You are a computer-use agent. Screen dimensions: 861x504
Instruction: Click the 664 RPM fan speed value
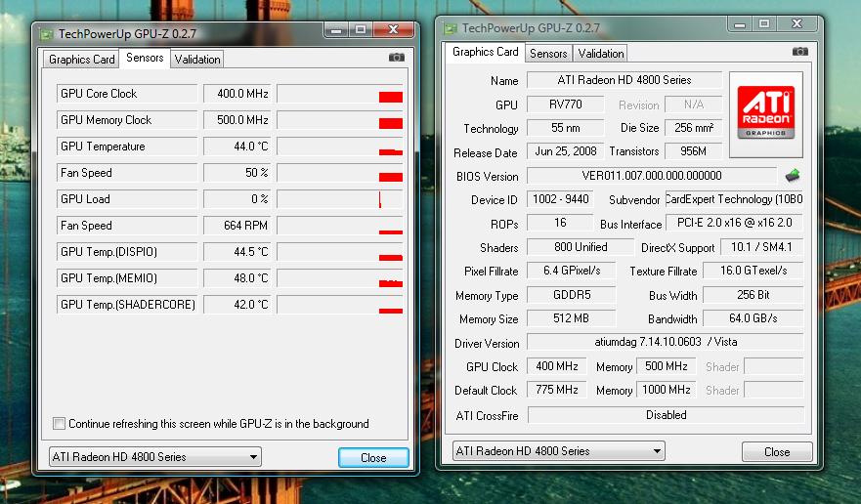tap(237, 225)
